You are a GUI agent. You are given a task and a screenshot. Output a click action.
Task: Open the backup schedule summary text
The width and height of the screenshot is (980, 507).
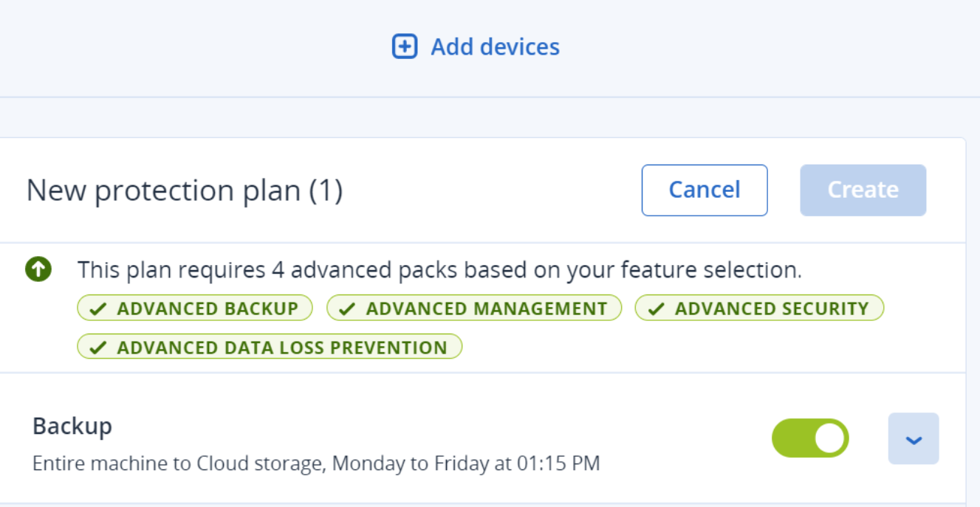coord(316,464)
